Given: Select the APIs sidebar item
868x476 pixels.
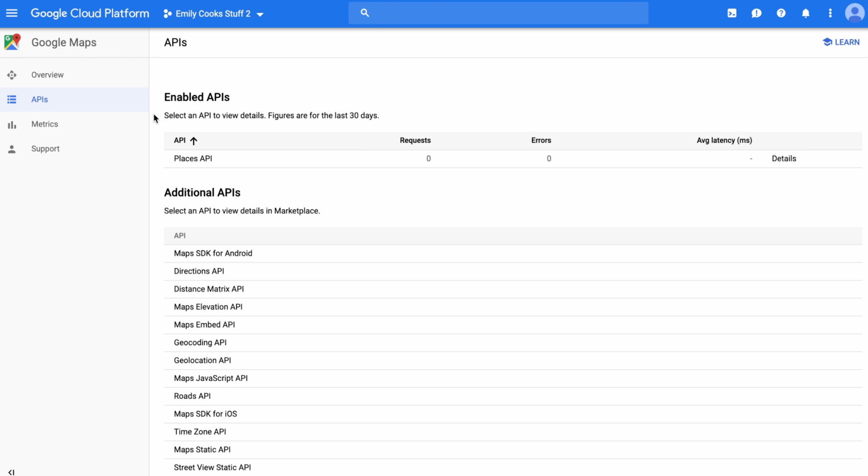Looking at the screenshot, I should [x=75, y=99].
